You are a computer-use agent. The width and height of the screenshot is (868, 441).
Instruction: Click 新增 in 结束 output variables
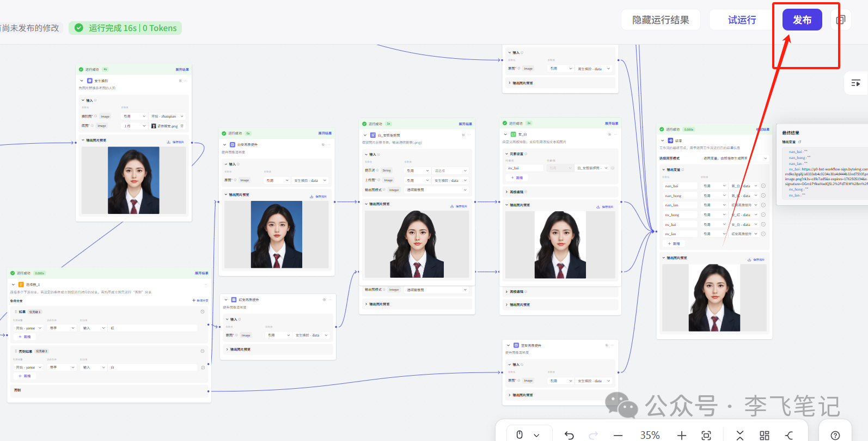point(674,244)
